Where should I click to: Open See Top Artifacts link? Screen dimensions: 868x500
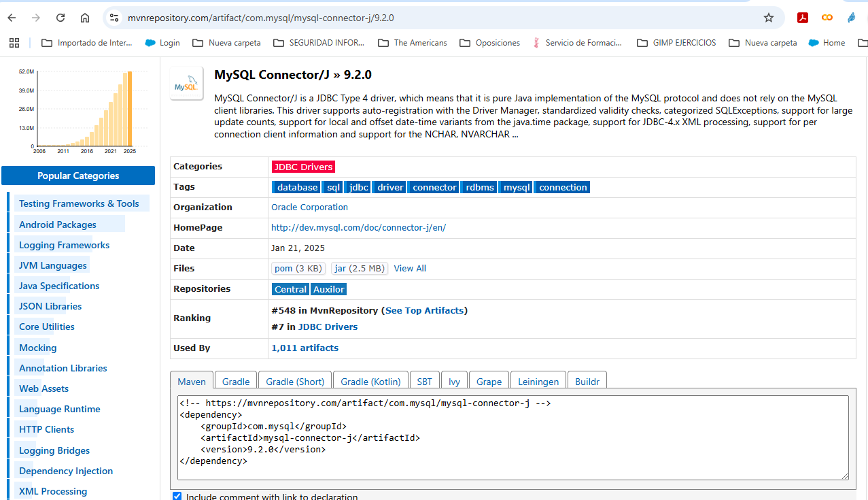point(425,310)
